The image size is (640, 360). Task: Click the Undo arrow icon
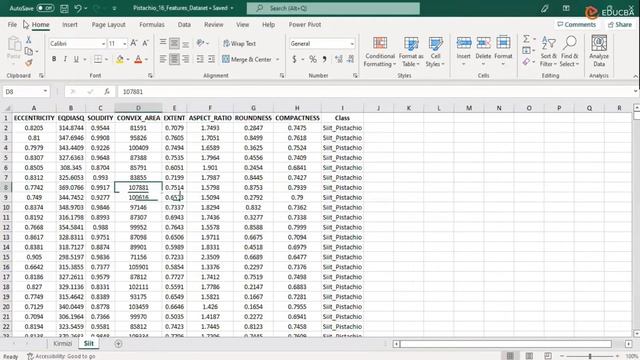(78, 8)
